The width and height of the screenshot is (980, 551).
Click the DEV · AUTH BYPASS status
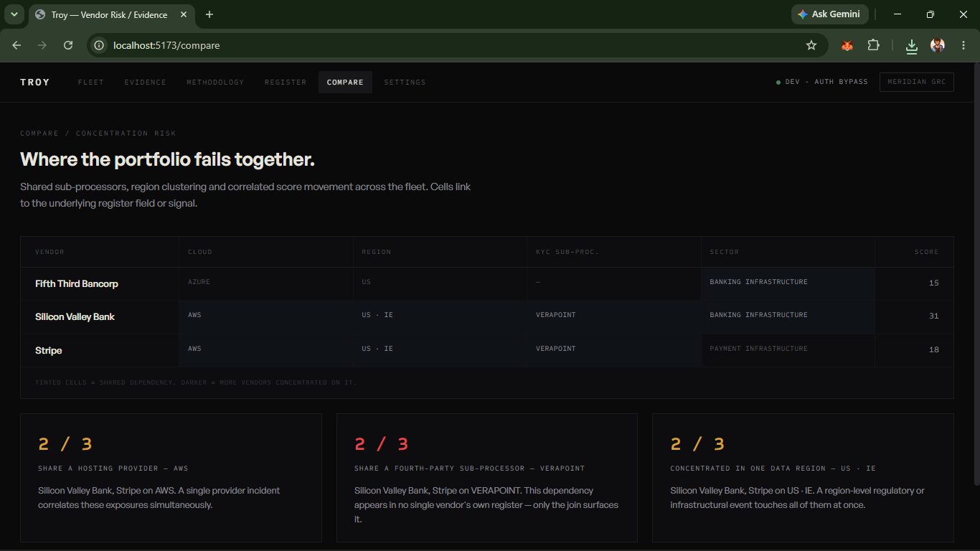(822, 82)
